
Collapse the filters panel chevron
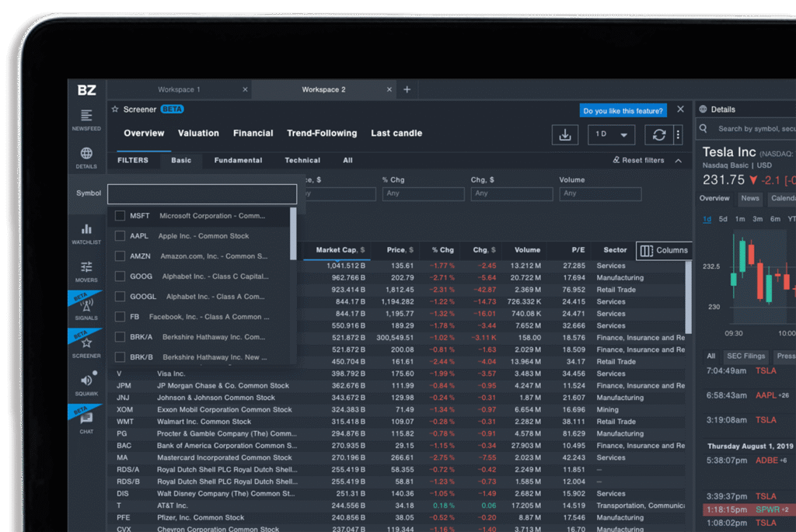coord(679,161)
